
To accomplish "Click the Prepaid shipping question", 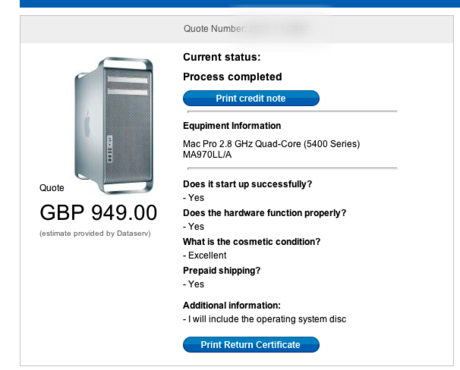I will 222,270.
